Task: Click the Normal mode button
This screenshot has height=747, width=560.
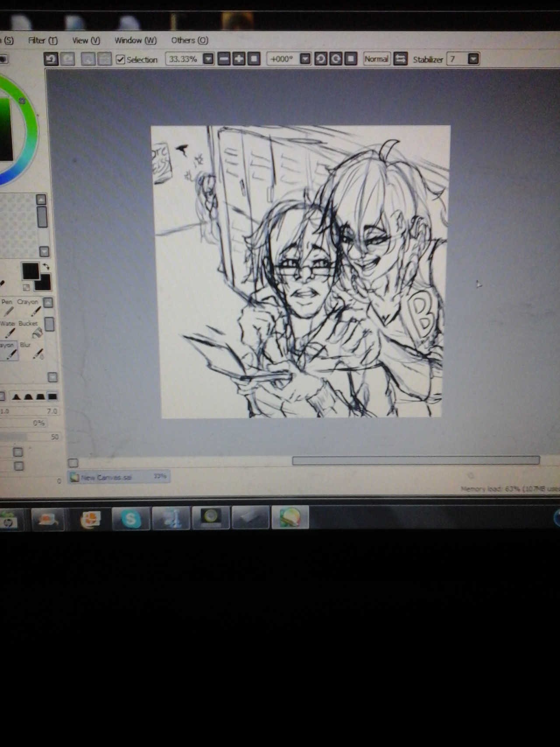Action: click(x=377, y=59)
